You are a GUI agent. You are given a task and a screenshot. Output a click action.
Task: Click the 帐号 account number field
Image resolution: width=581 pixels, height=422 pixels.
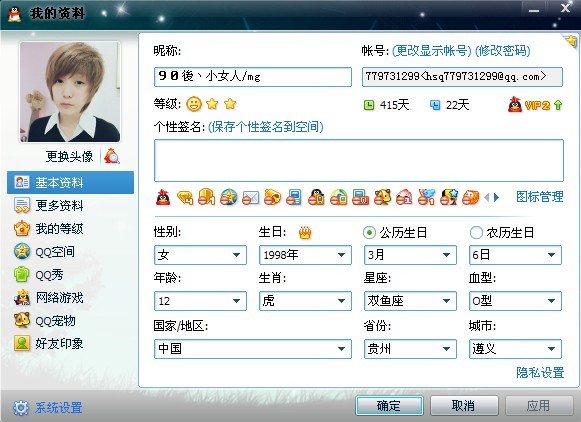tap(462, 77)
